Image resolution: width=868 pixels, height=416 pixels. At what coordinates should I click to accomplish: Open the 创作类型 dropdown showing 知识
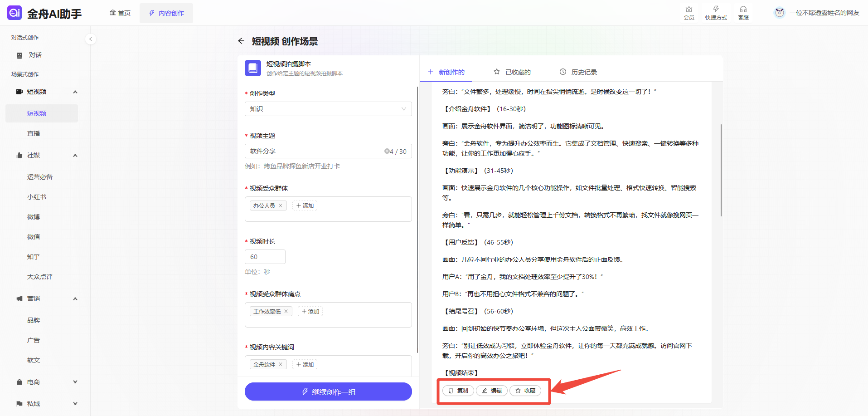click(x=328, y=109)
